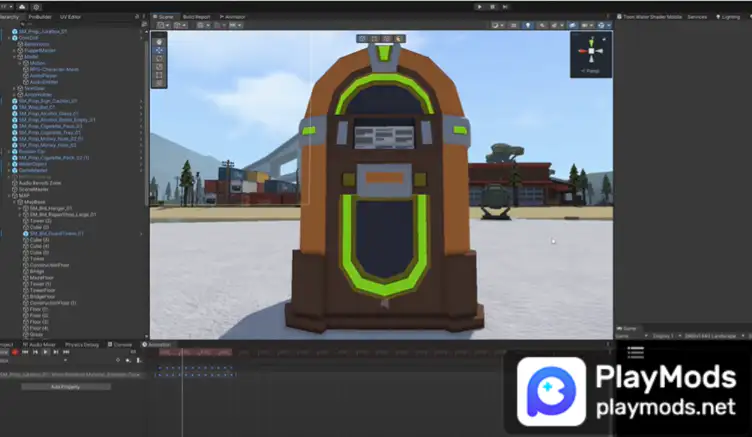Expand SM_Bld_Hanger_01 in the Hierarchy

click(x=20, y=208)
